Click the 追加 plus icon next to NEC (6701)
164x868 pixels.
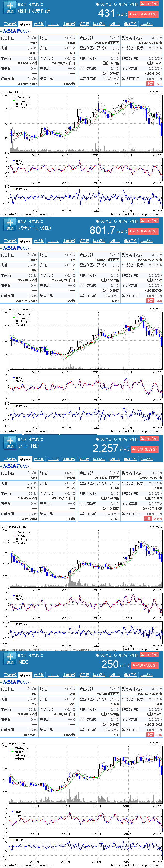(x=10, y=658)
